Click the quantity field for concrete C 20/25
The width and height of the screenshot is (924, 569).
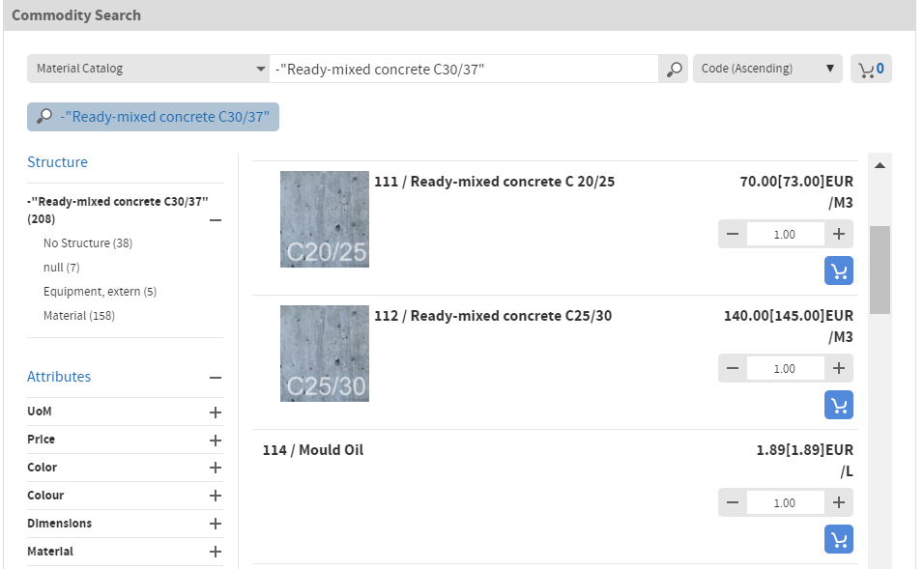[786, 235]
